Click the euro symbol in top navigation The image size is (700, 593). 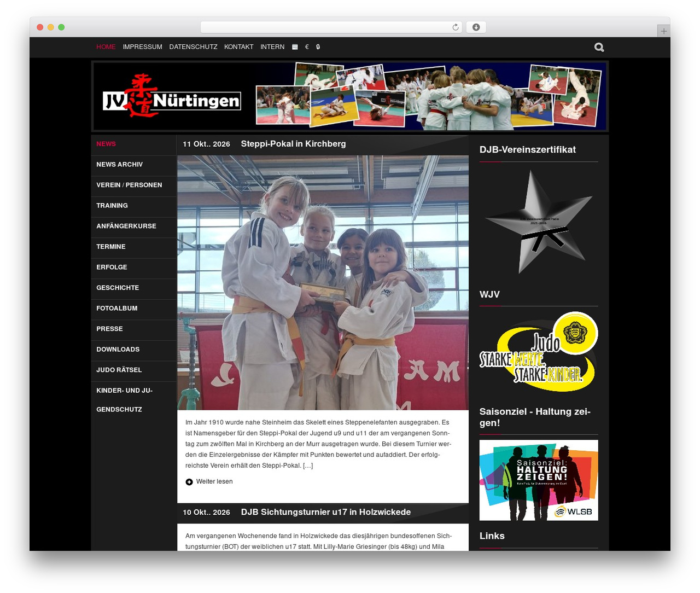click(x=307, y=47)
